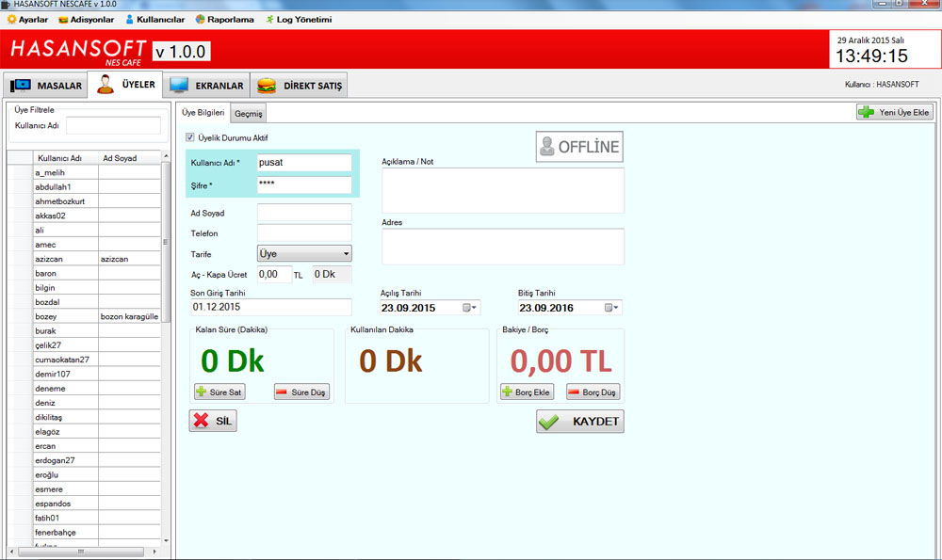Click the Kullanıcılar person icon
Image resolution: width=942 pixels, height=560 pixels.
click(129, 19)
